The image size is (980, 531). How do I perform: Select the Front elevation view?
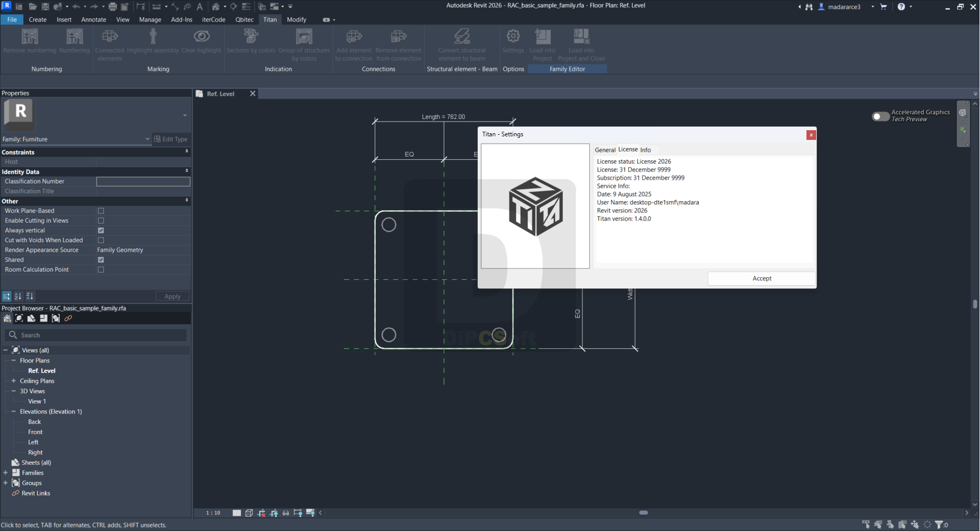(35, 432)
